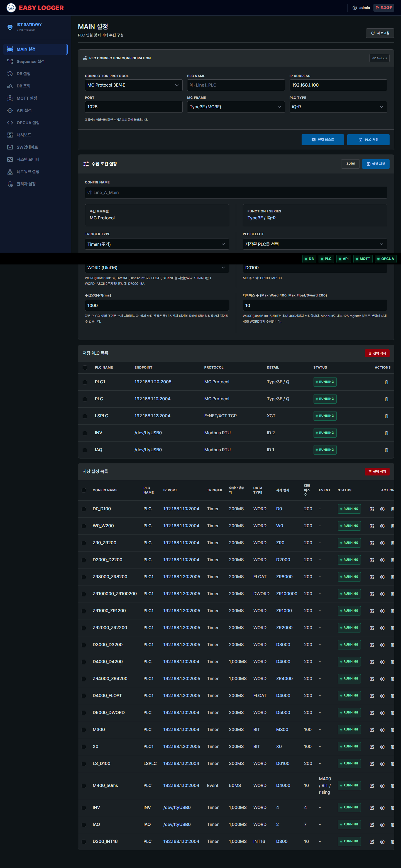Click trash icon for IAQ PLC row
The width and height of the screenshot is (401, 868).
(386, 450)
